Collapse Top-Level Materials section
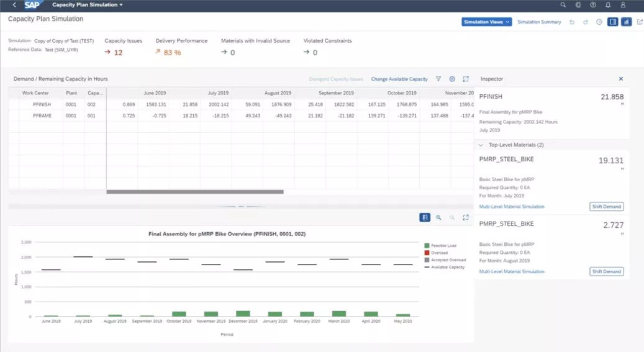This screenshot has height=352, width=644. click(481, 145)
